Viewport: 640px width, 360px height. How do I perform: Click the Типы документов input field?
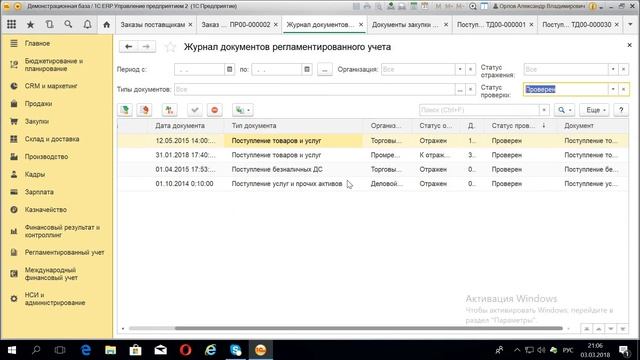[314, 89]
